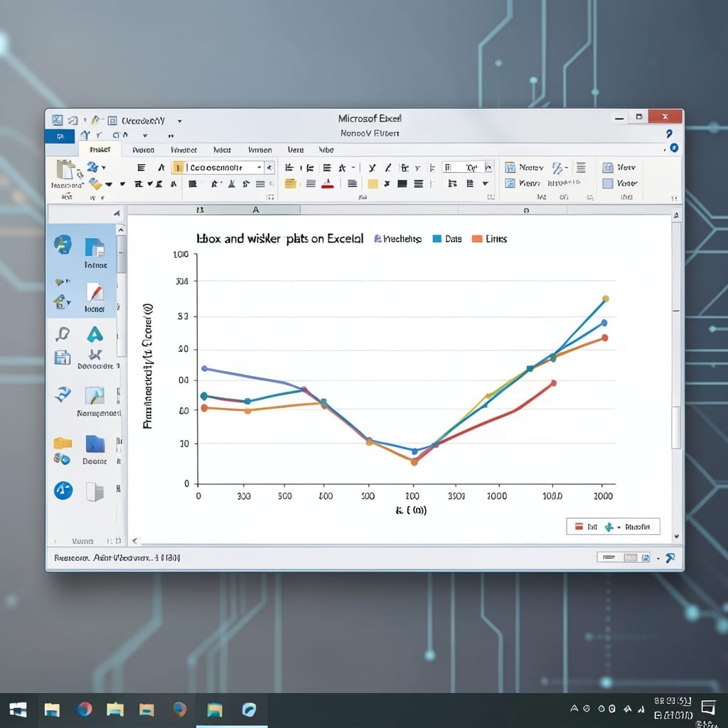Select the page layout view button in the status bar

(631, 557)
